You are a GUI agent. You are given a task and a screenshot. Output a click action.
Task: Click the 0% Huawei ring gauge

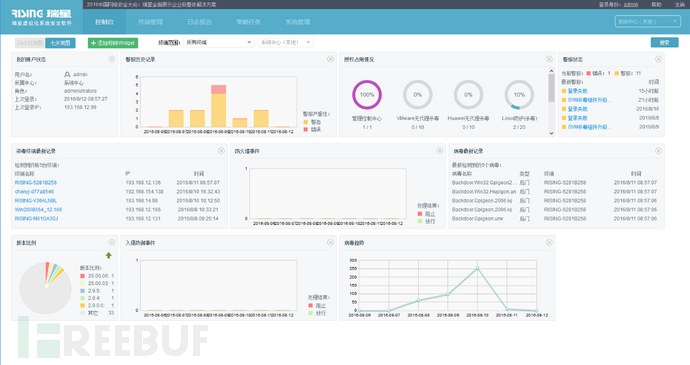click(x=468, y=95)
